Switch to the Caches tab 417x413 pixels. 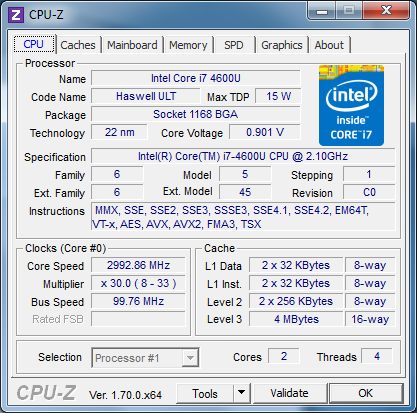click(78, 45)
